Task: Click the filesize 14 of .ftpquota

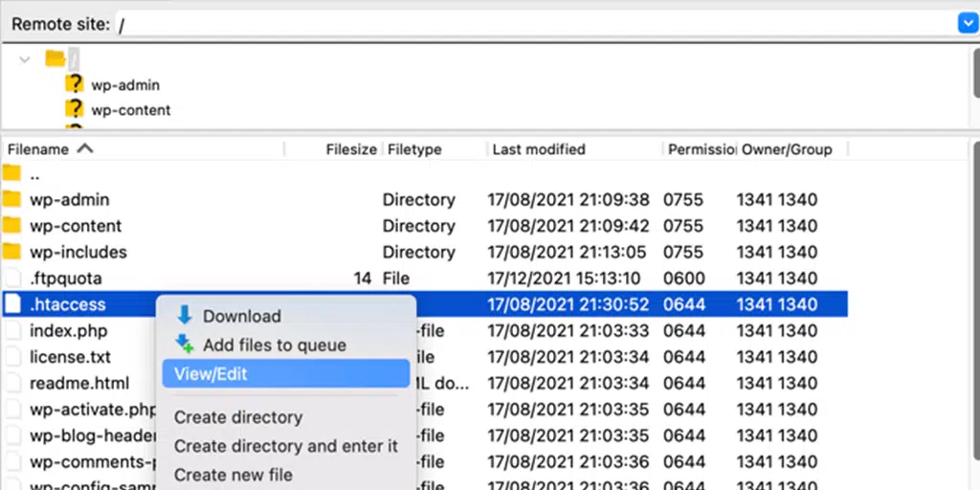Action: tap(363, 278)
